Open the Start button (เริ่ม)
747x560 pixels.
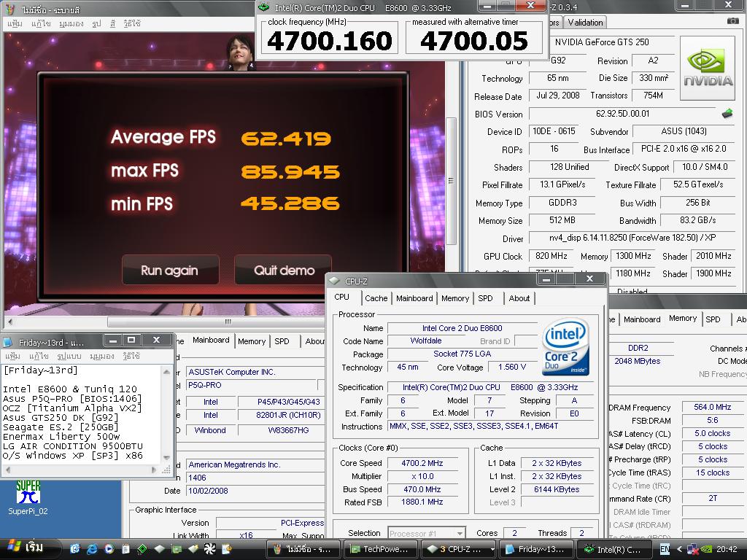tap(27, 548)
